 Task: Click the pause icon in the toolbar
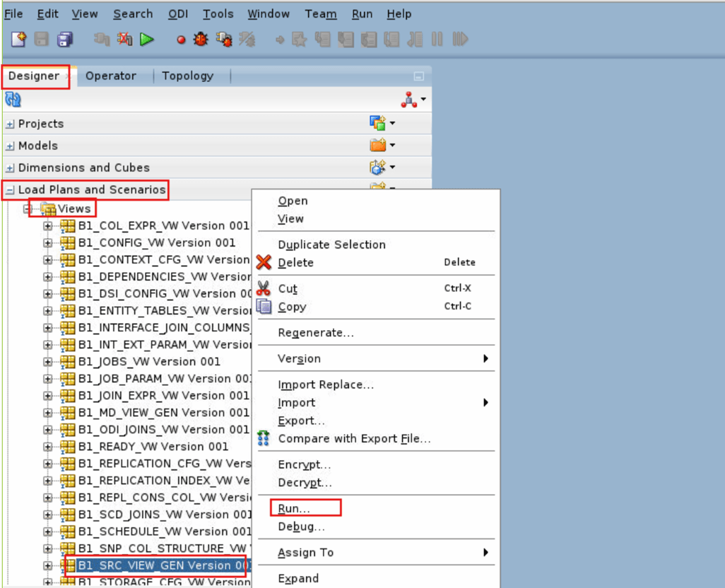click(437, 40)
